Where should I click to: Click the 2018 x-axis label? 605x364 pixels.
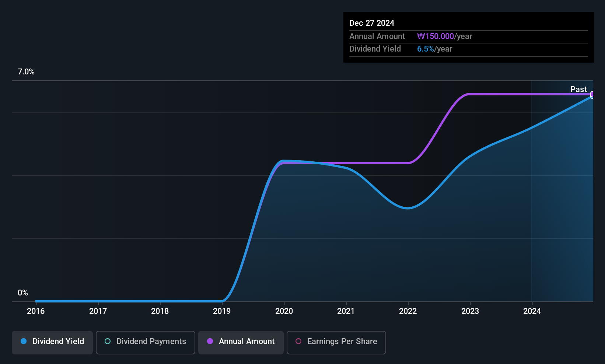pos(160,311)
